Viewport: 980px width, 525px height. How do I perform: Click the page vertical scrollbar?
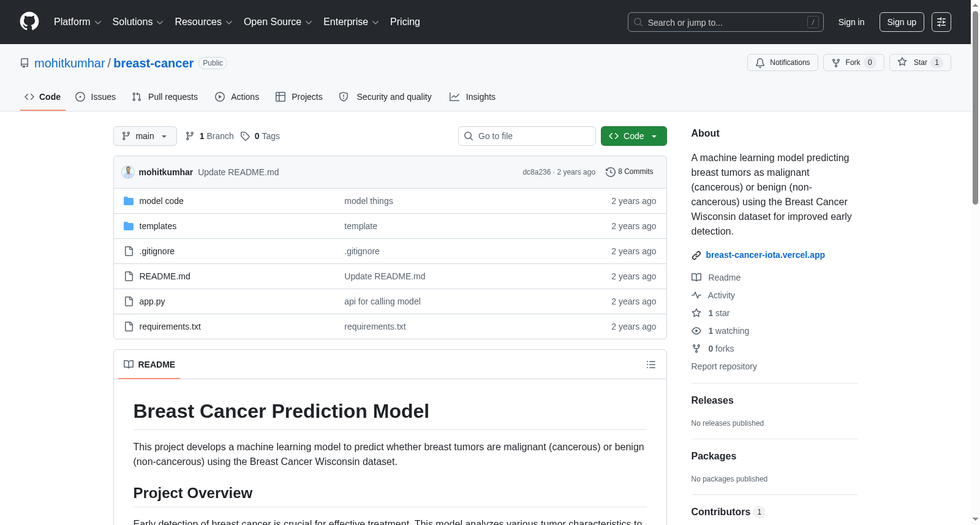click(975, 262)
